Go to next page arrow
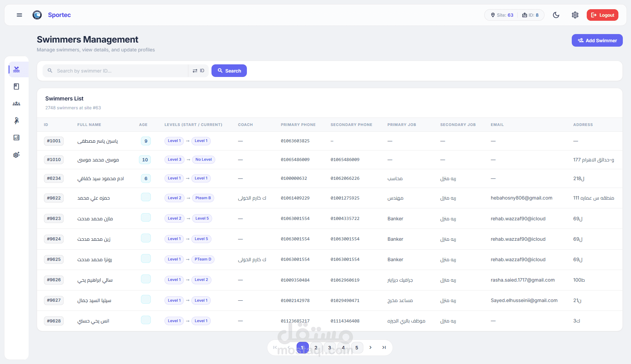This screenshot has width=631, height=364. point(370,348)
